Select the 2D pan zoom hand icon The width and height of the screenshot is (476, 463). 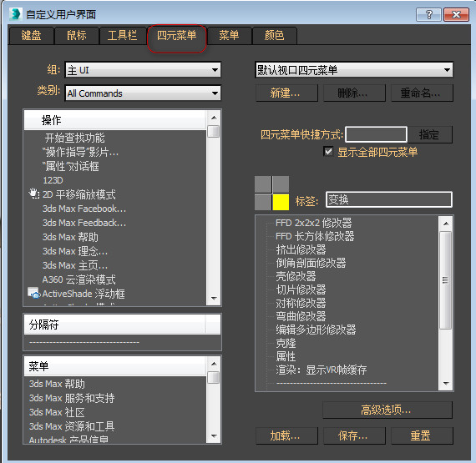[x=34, y=194]
